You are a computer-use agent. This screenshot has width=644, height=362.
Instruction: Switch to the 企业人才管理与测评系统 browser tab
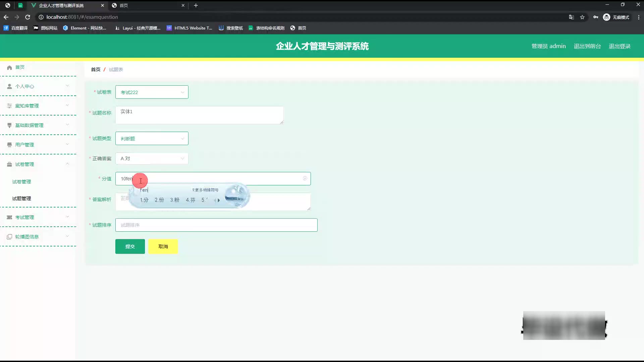pyautogui.click(x=67, y=5)
